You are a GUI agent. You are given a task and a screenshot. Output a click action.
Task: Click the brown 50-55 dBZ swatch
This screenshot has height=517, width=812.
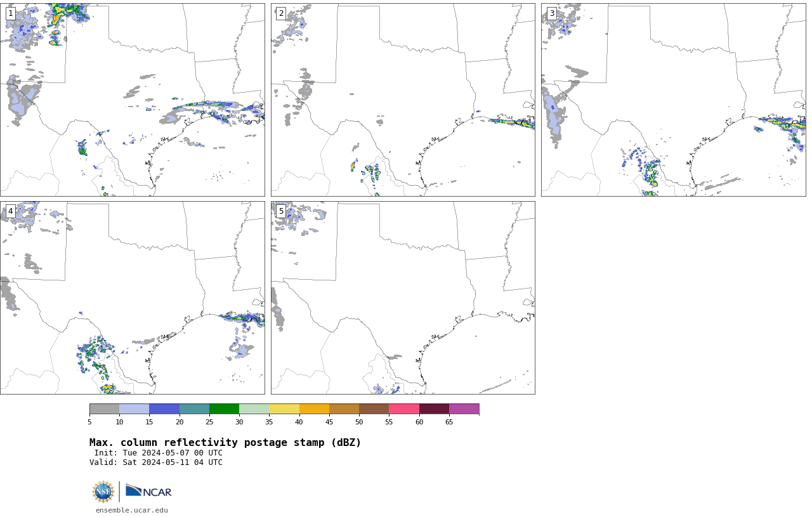pos(374,409)
